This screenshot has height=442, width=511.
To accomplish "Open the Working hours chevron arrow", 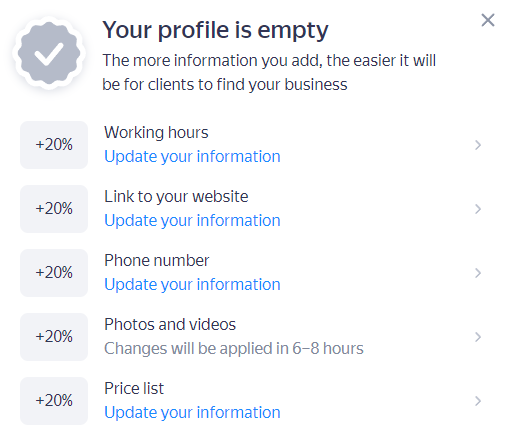I will tap(478, 145).
